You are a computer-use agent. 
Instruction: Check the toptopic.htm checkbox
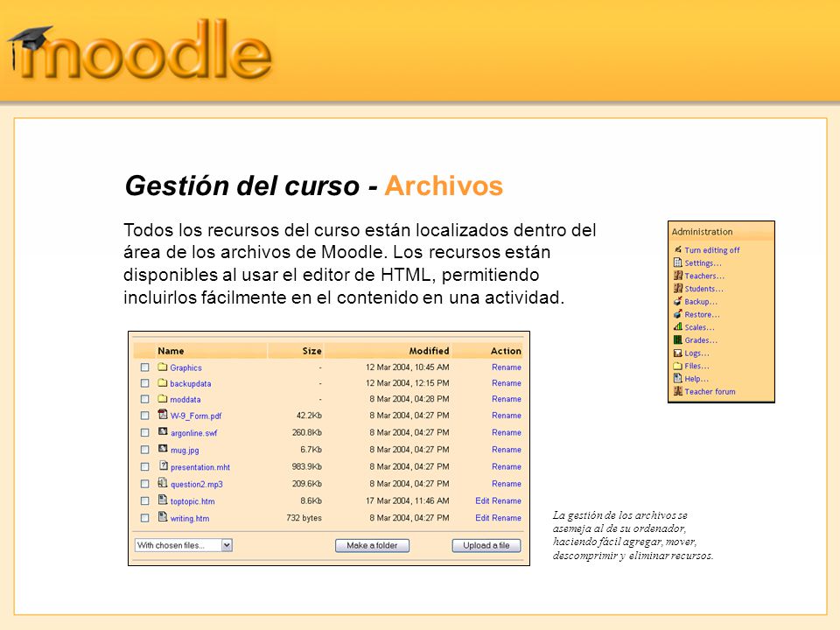click(x=144, y=500)
